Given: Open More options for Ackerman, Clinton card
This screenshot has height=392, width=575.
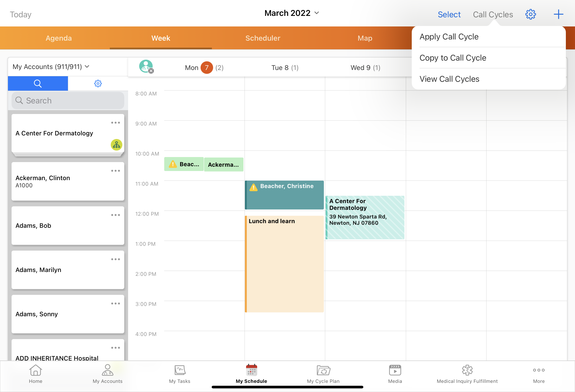Looking at the screenshot, I should [115, 171].
